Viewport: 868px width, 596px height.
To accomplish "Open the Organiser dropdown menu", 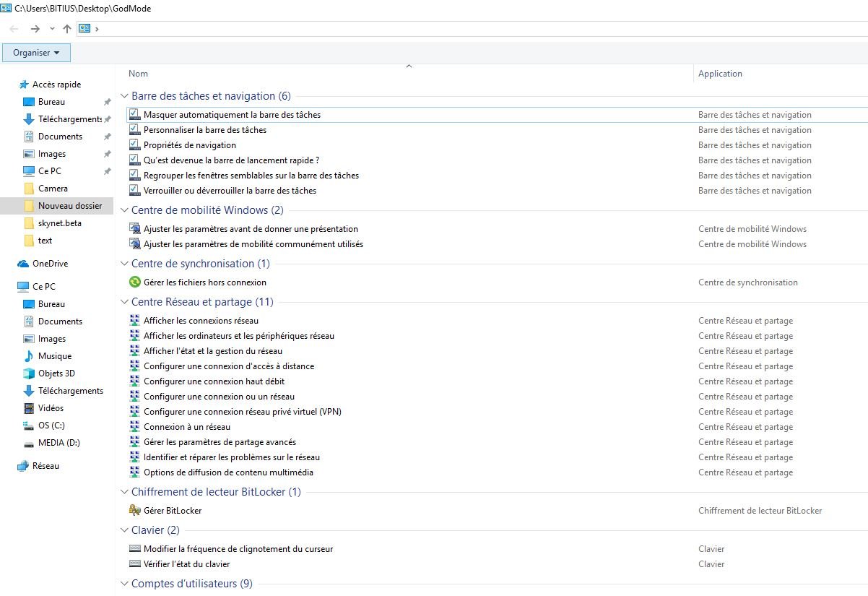I will tap(36, 53).
